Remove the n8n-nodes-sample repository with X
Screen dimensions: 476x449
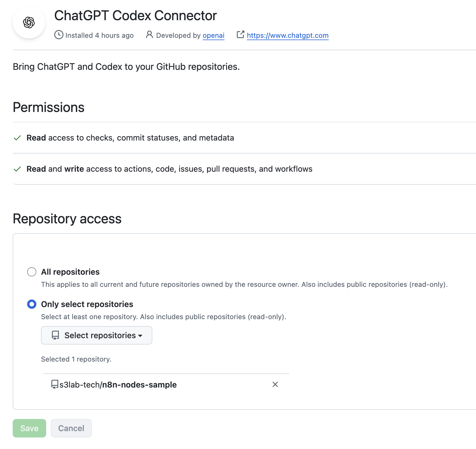pos(275,384)
